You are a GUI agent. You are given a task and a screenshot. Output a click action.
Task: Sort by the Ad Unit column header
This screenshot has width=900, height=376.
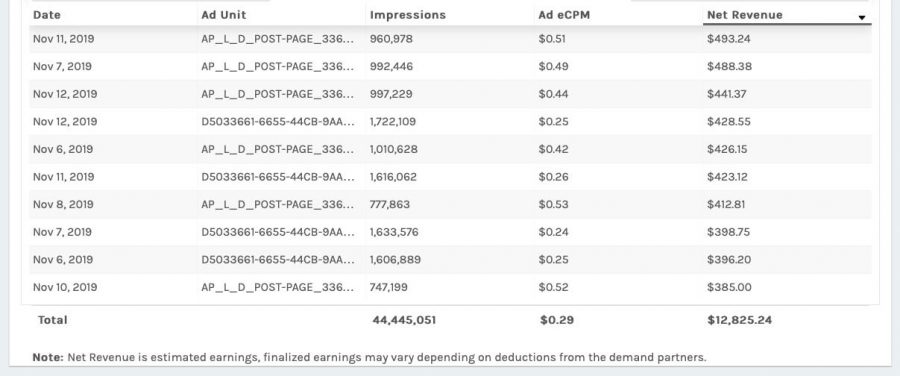pos(224,15)
